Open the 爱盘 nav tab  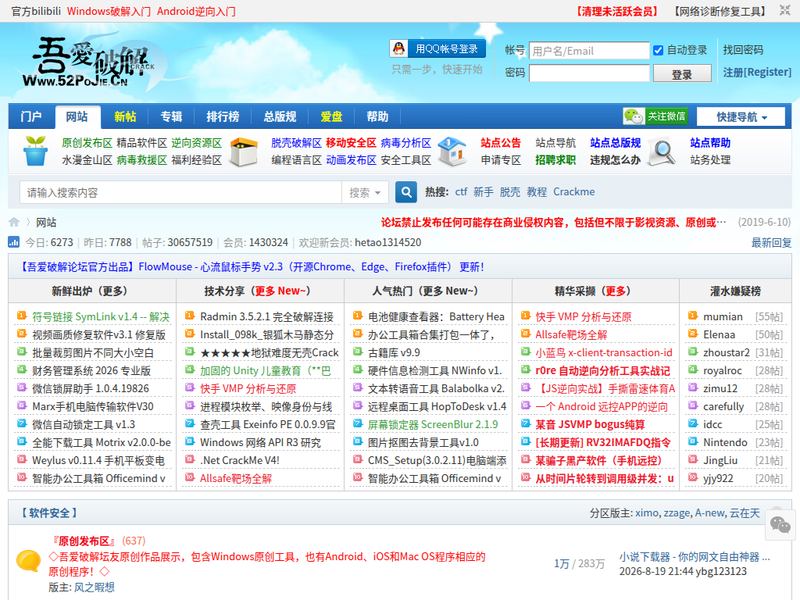pyautogui.click(x=332, y=116)
